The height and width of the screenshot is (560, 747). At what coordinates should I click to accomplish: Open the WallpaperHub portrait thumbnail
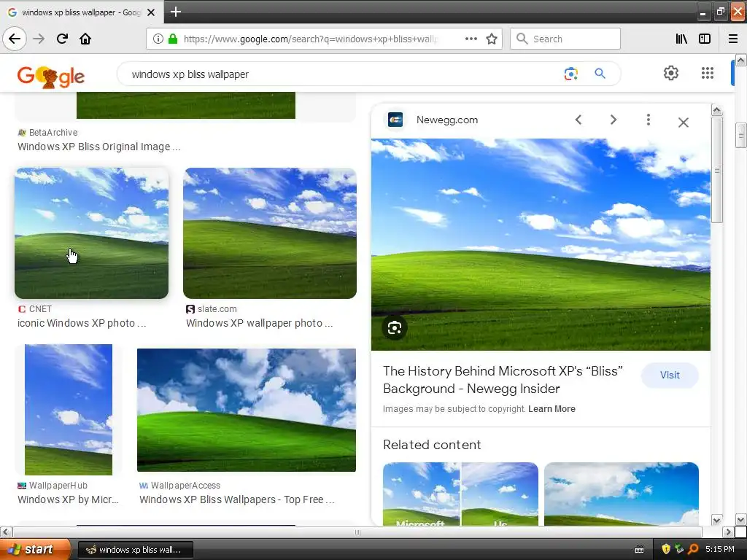[69, 410]
